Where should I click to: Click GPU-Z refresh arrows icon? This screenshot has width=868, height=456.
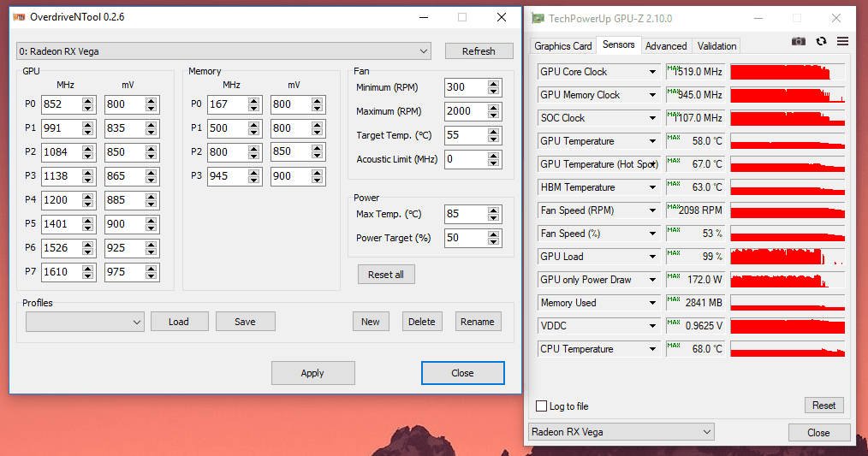click(821, 42)
